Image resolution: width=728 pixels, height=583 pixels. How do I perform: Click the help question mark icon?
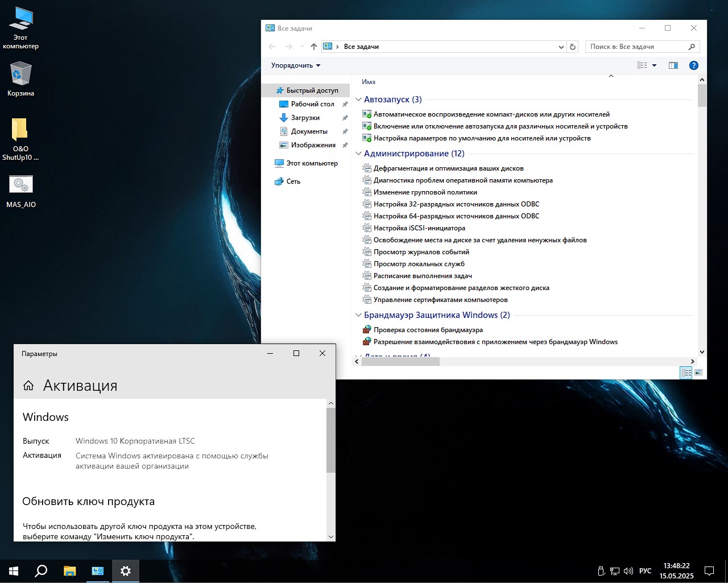pos(693,65)
